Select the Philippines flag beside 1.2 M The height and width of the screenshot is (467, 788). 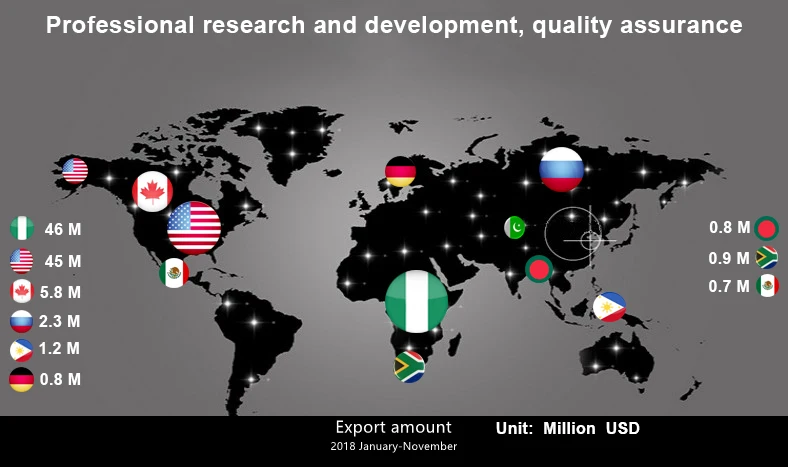[22, 350]
